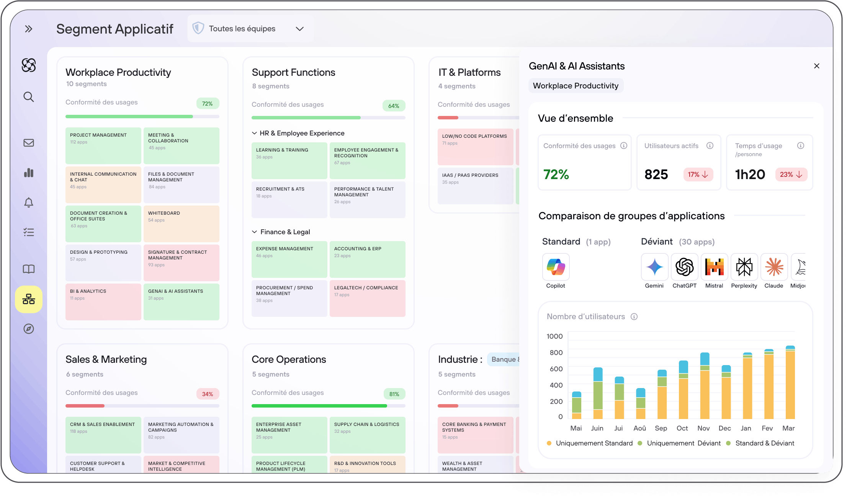The width and height of the screenshot is (852, 504).
Task: Collapse the Finance & Legal group
Action: [254, 232]
